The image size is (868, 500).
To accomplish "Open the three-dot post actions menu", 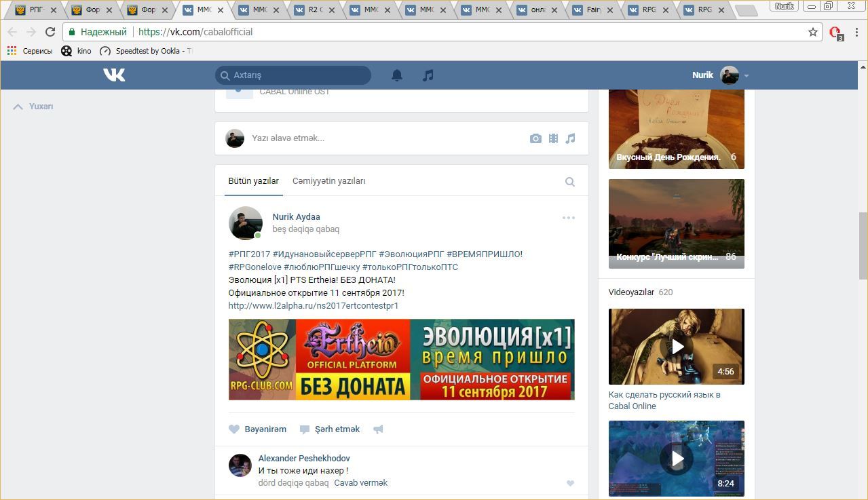I will point(569,218).
